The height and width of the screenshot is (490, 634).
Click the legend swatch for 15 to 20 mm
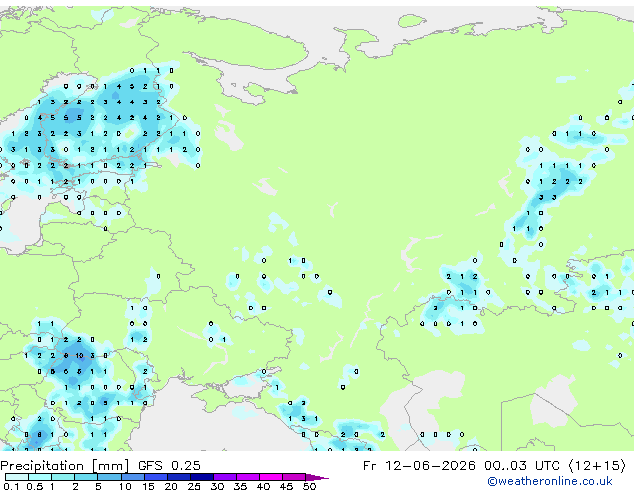tap(155, 477)
